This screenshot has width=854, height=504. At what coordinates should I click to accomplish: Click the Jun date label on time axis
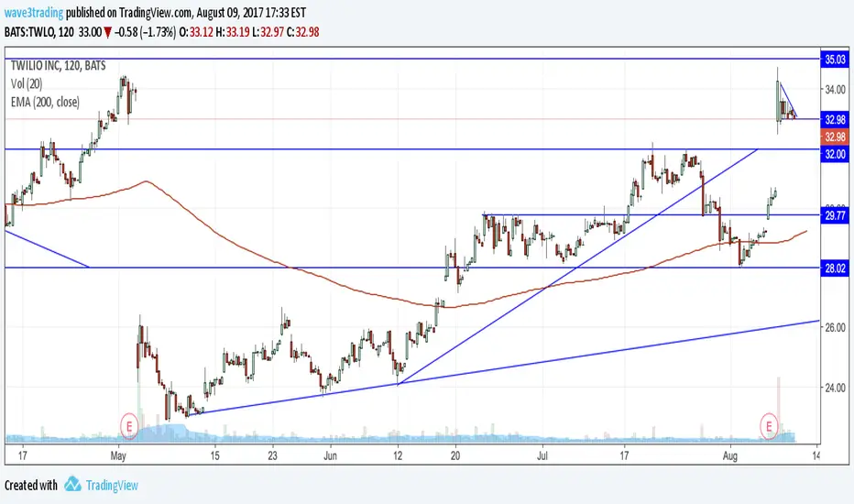[x=330, y=455]
